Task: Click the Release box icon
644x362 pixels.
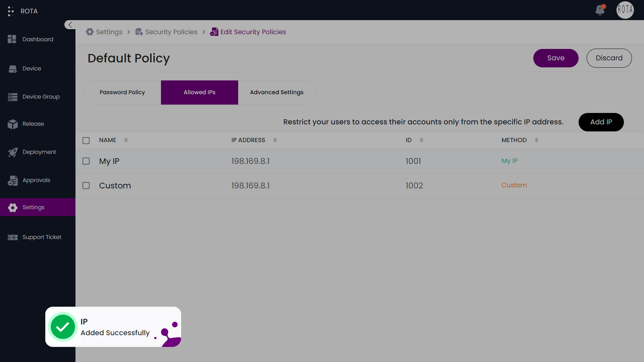Action: tap(13, 124)
